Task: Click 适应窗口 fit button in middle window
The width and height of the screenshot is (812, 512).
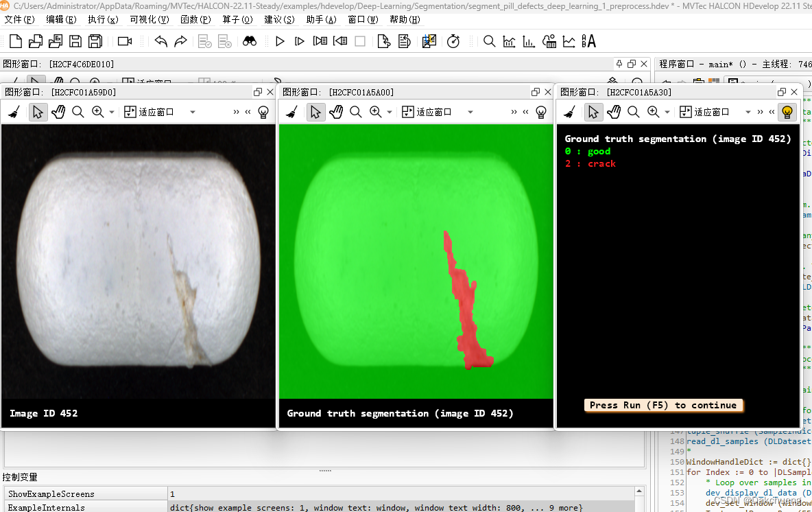Action: point(427,112)
